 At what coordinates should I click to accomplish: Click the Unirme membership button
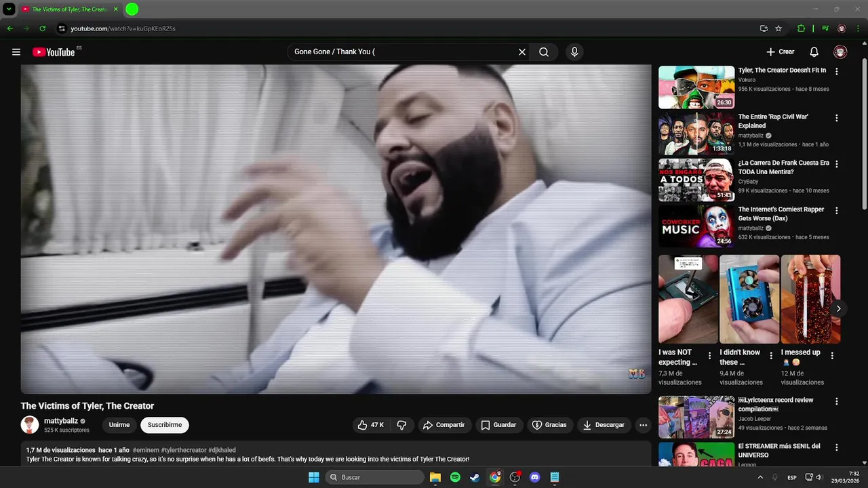point(119,425)
